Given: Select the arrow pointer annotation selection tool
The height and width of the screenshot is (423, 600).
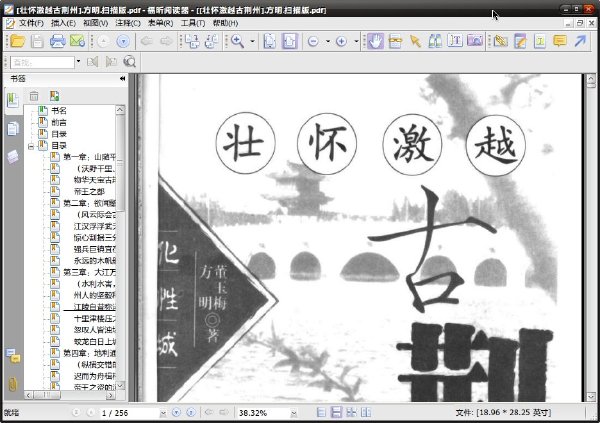Looking at the screenshot, I should [415, 41].
